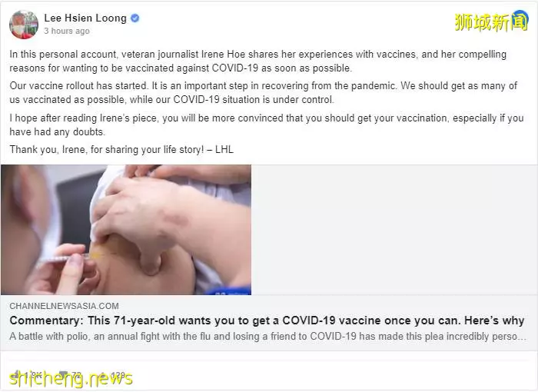
Task: Click the thumbs-up like count icon
Action: pyautogui.click(x=16, y=374)
